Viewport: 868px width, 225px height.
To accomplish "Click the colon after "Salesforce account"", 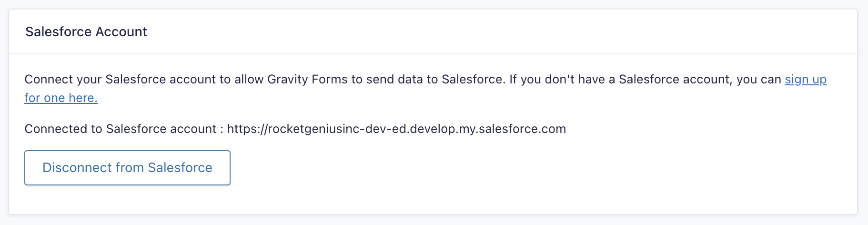I will click(x=222, y=129).
